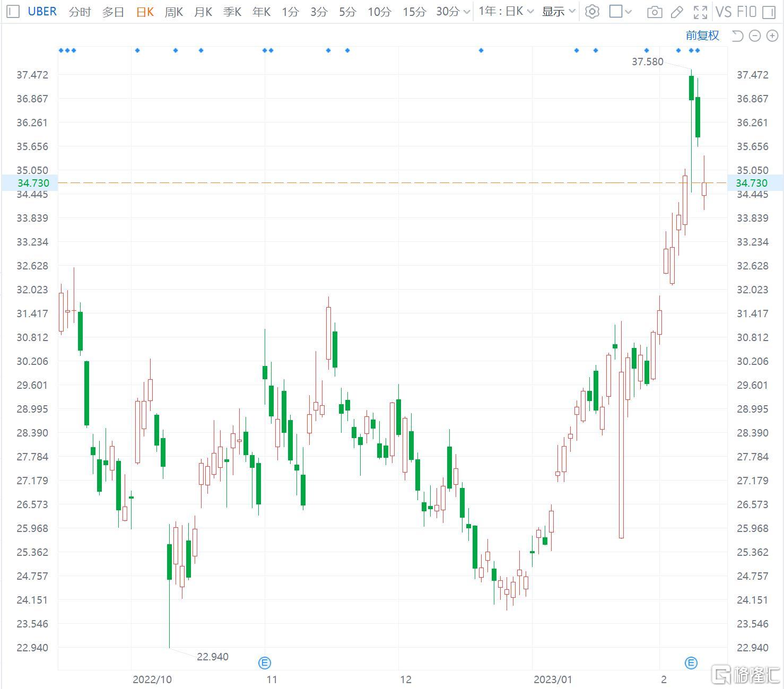Image resolution: width=784 pixels, height=689 pixels.
Task: Toggle the left sidebar panel icon
Action: click(x=13, y=11)
